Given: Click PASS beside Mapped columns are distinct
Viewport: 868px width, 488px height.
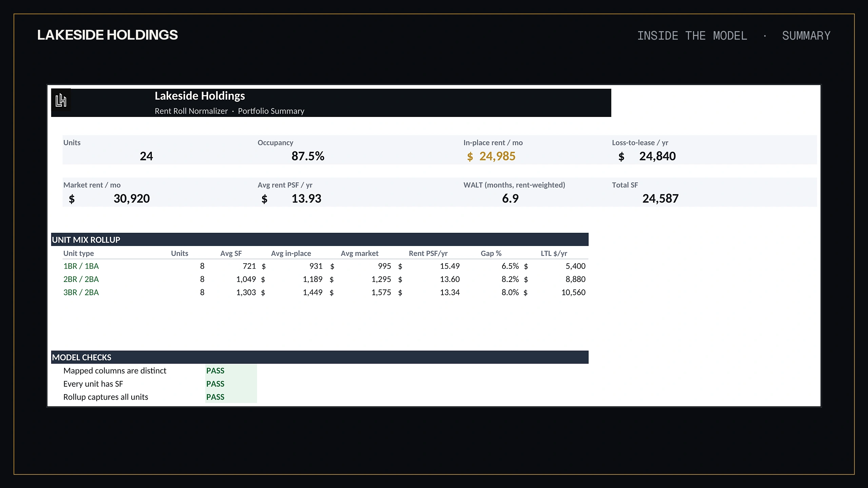Looking at the screenshot, I should click(215, 371).
